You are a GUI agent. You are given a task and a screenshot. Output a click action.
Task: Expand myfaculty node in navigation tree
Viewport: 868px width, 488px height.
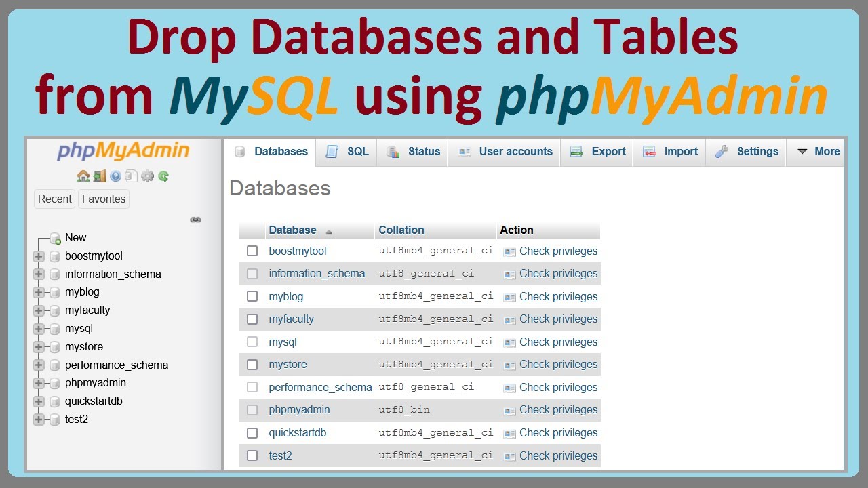click(39, 310)
